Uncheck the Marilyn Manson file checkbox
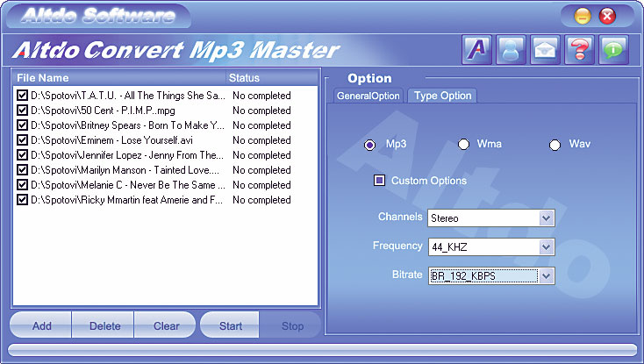 (22, 170)
